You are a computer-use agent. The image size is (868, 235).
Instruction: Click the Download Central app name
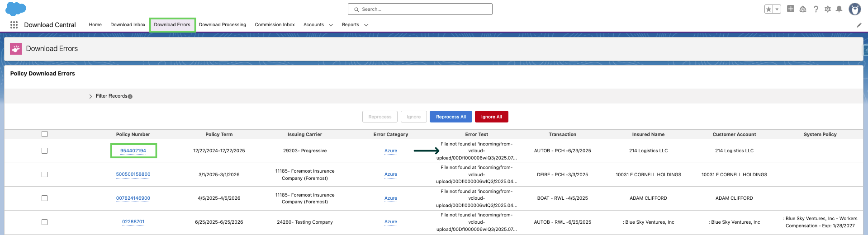tap(50, 25)
